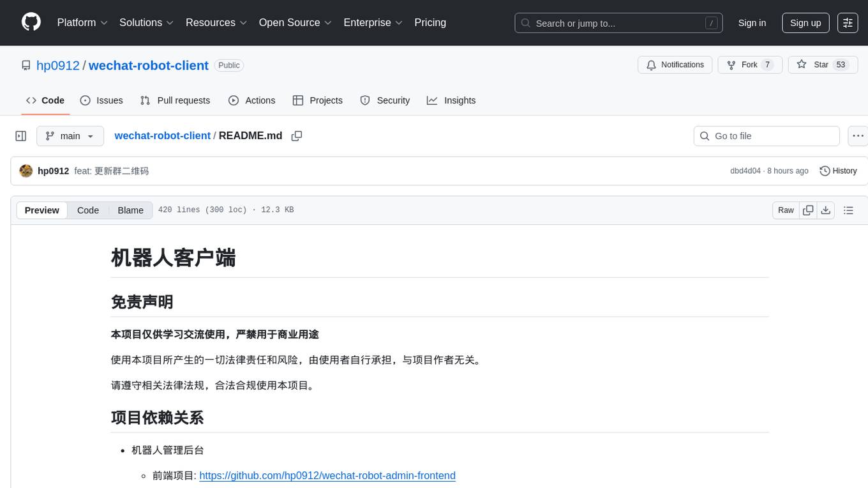
Task: Click the '免责声明' heading
Action: [142, 301]
